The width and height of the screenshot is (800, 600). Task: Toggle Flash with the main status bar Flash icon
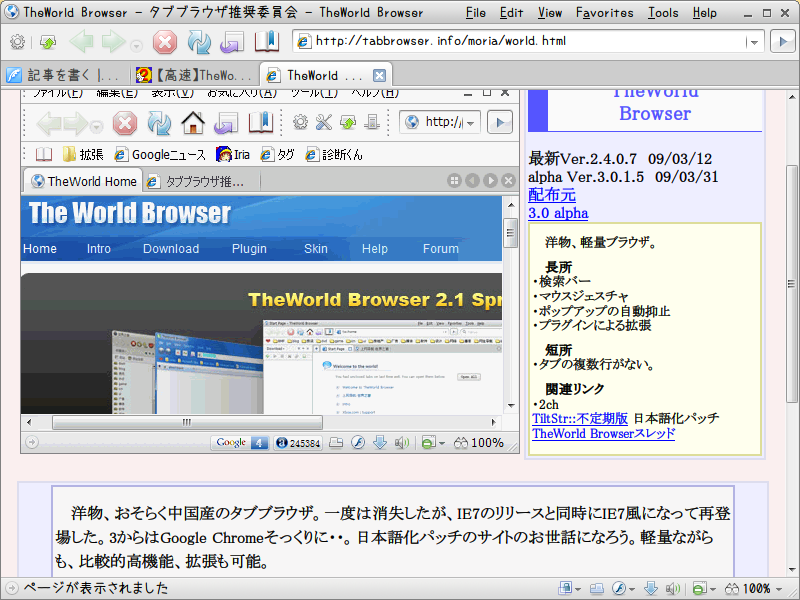coord(619,588)
